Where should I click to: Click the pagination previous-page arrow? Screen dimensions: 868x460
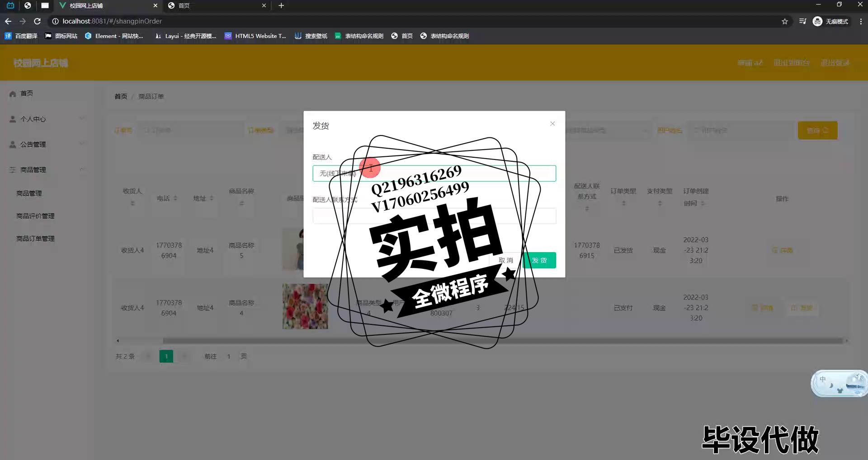[x=148, y=356]
